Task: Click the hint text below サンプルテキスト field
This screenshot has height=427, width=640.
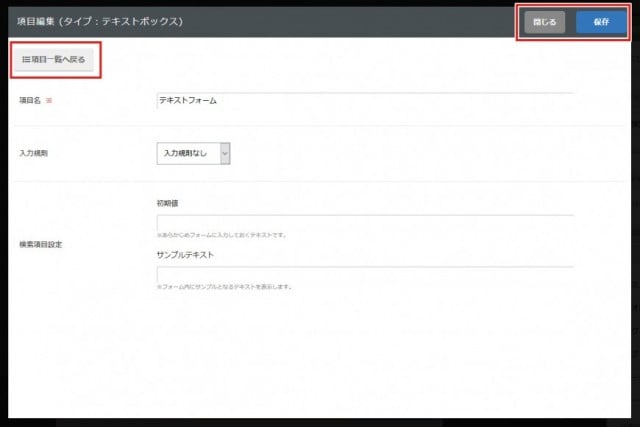Action: [x=224, y=287]
